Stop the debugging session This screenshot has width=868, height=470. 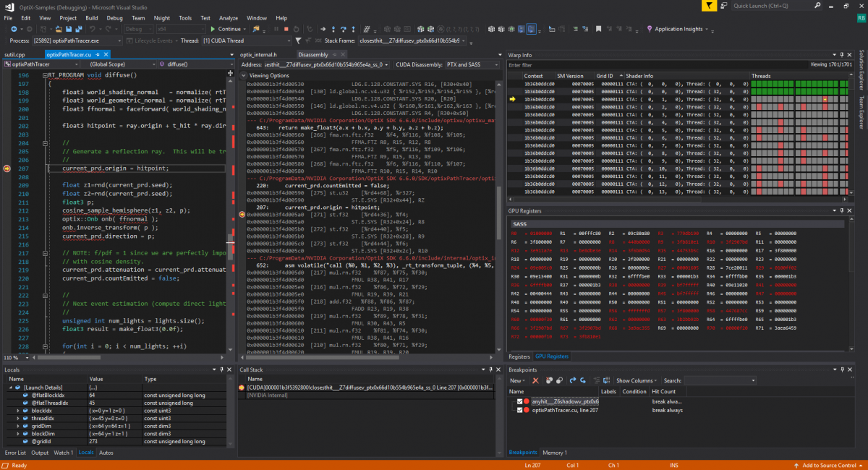pyautogui.click(x=285, y=29)
